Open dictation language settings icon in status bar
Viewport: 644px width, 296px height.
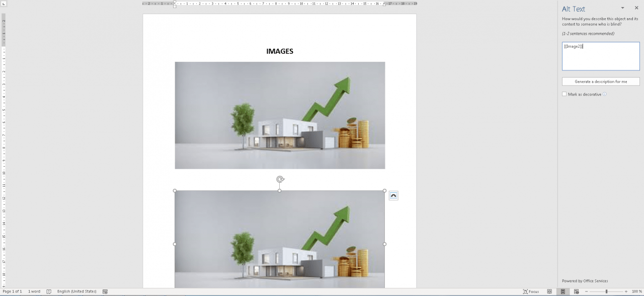[105, 291]
